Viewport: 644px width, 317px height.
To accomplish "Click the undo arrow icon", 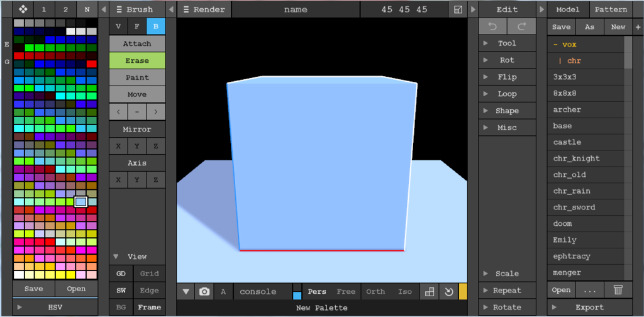I will coord(493,26).
